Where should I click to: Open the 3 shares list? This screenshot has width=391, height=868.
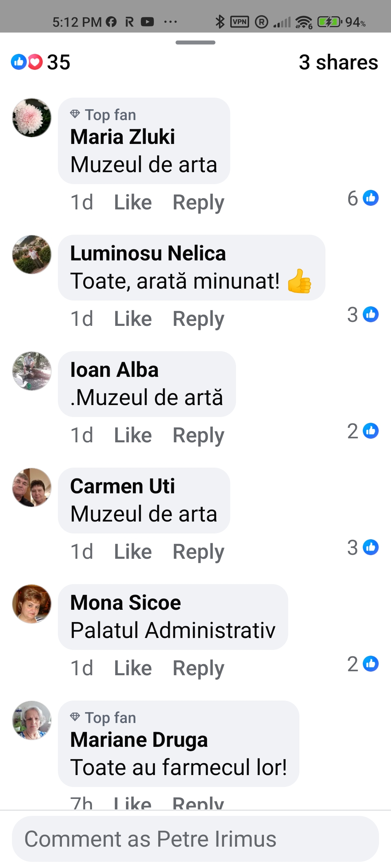click(x=338, y=62)
